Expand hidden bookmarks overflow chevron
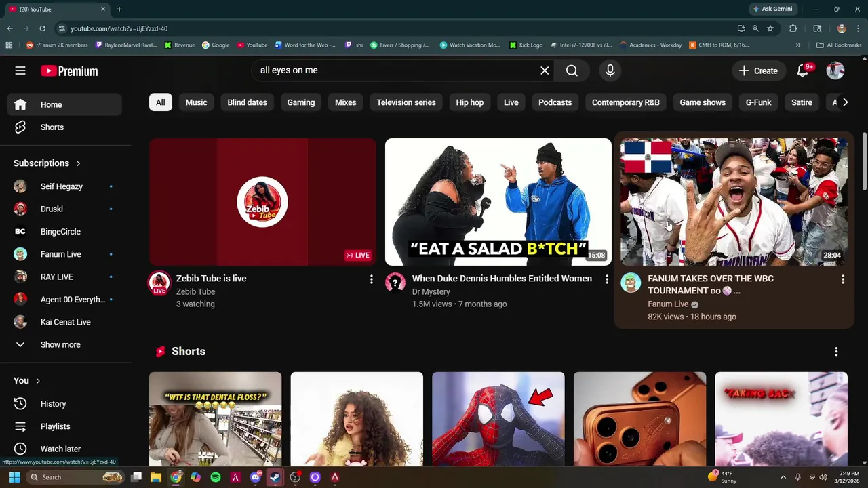The image size is (868, 488). tap(798, 45)
